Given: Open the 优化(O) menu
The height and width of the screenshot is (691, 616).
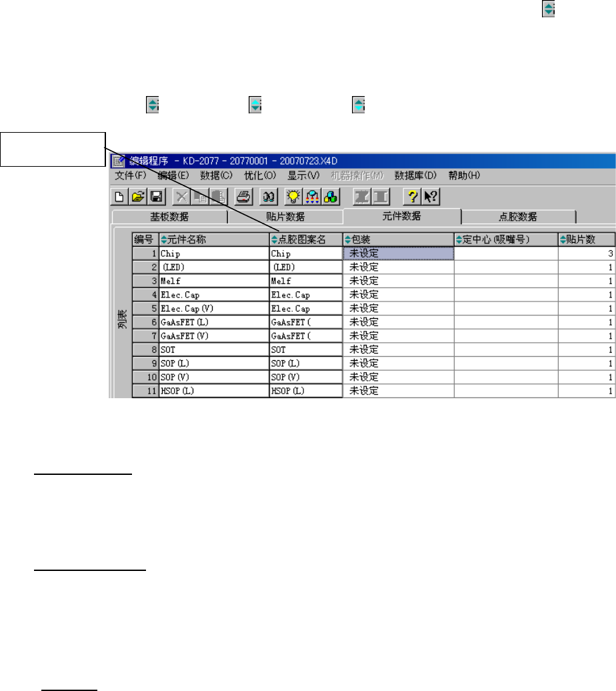Looking at the screenshot, I should click(260, 176).
